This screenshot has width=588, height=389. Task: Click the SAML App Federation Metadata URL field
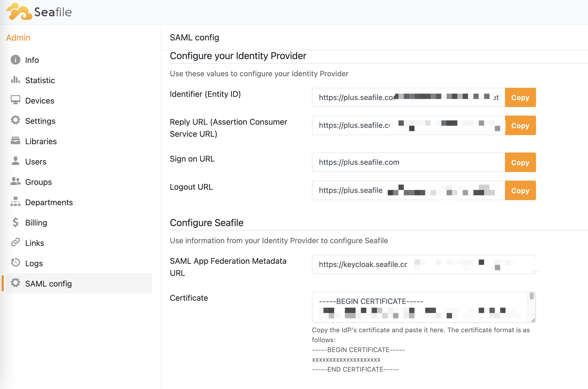point(424,264)
